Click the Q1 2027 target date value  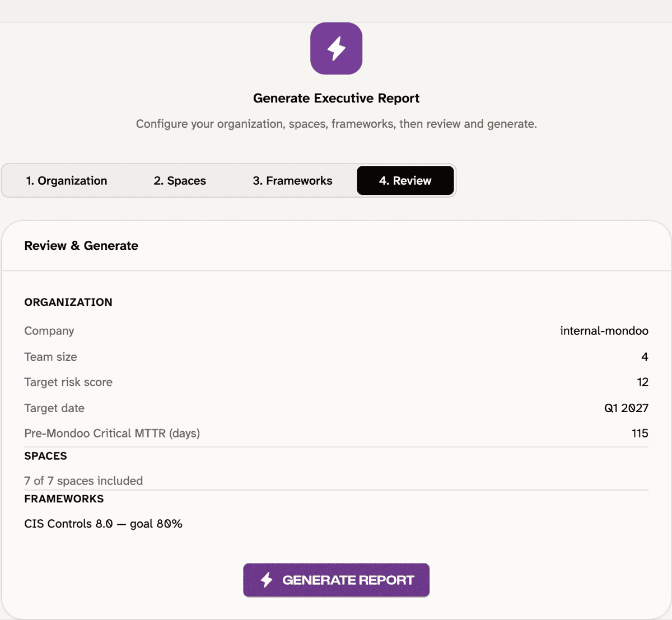(x=626, y=408)
